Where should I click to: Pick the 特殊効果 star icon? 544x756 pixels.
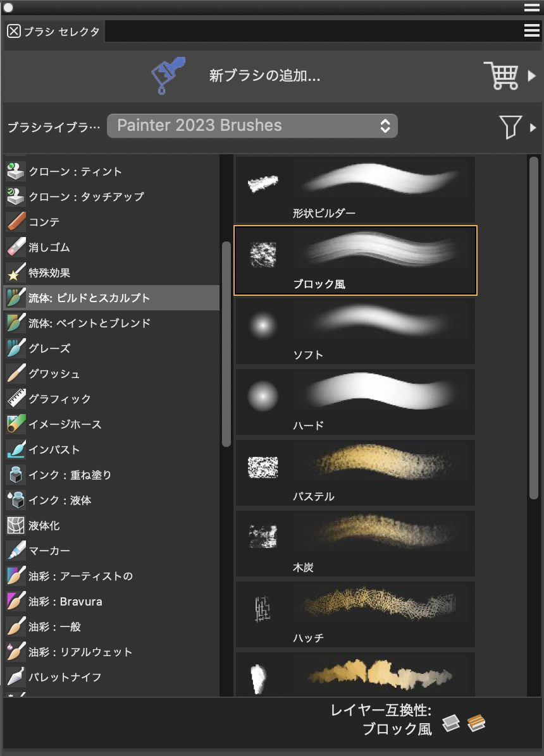[16, 272]
